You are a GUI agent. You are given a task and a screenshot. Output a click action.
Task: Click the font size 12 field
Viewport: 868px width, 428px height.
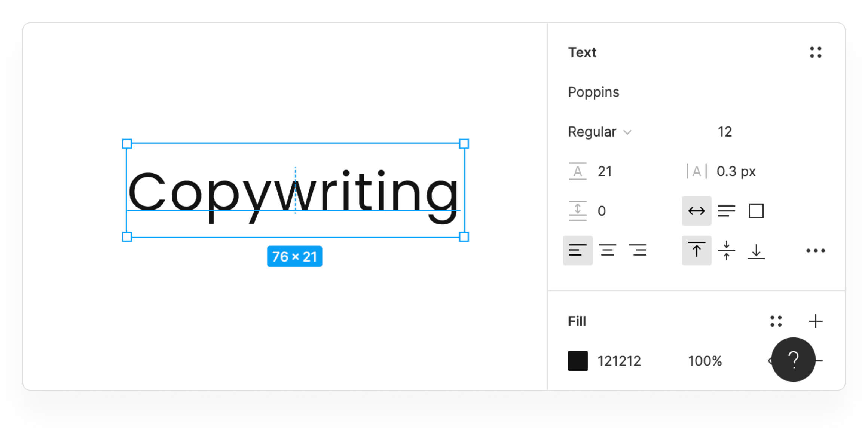(725, 132)
